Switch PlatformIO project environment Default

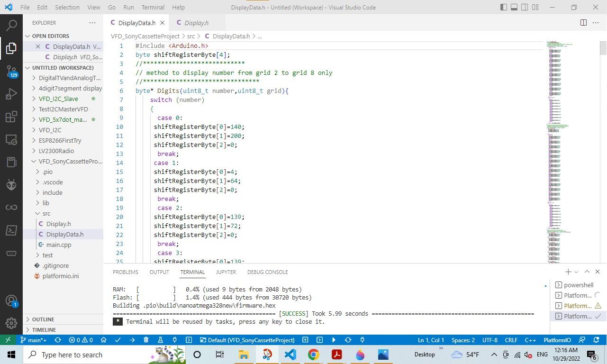(x=247, y=340)
